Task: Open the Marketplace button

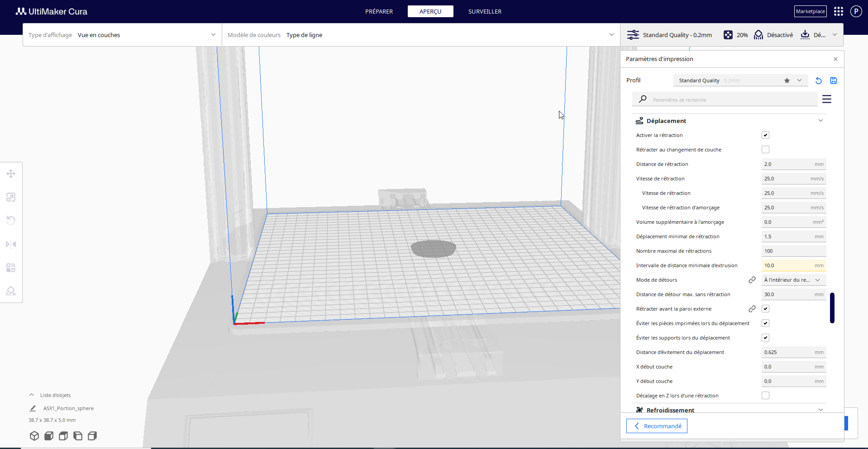Action: (x=810, y=11)
